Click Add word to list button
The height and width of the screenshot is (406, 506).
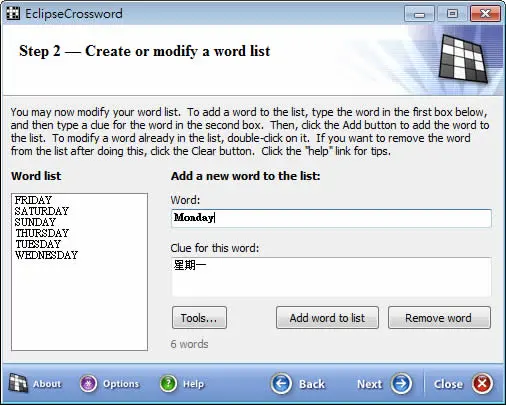click(x=327, y=318)
